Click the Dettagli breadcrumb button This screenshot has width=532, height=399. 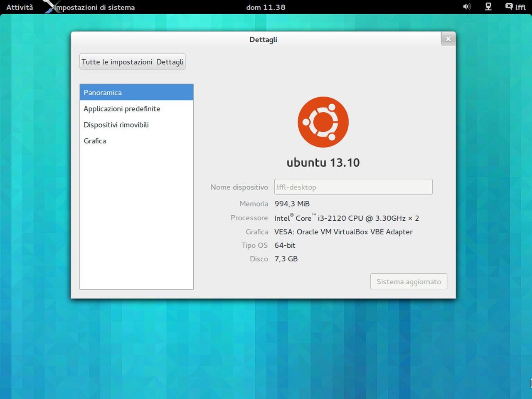tap(170, 62)
